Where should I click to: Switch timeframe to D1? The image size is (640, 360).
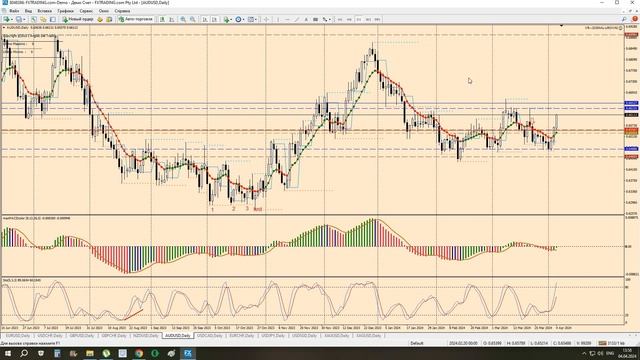(x=359, y=19)
